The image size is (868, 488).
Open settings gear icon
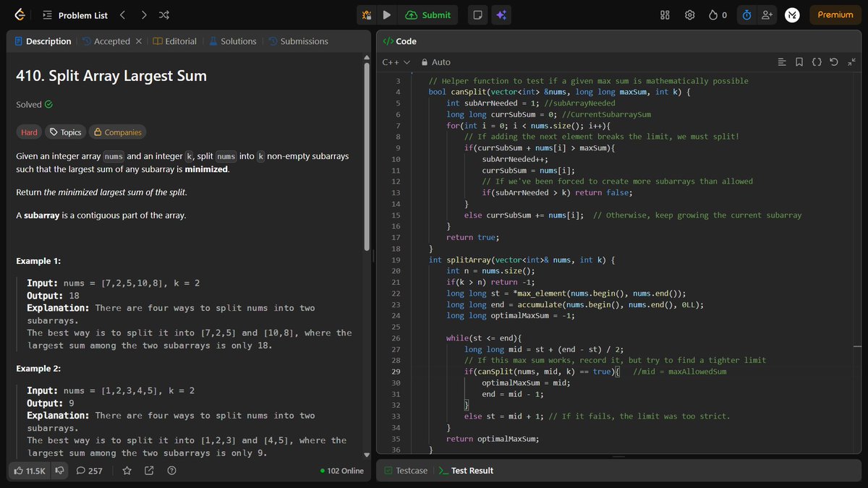click(x=690, y=14)
